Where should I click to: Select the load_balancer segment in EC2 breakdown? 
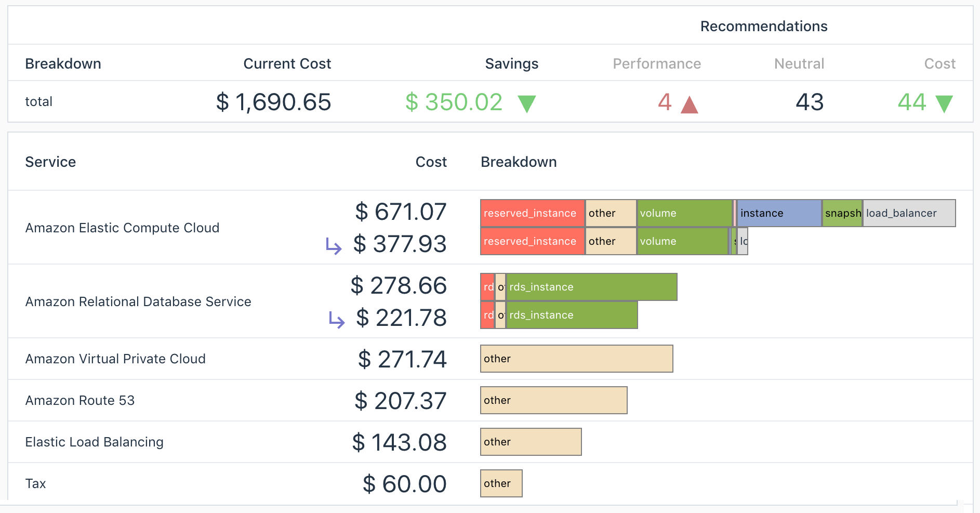coord(909,213)
